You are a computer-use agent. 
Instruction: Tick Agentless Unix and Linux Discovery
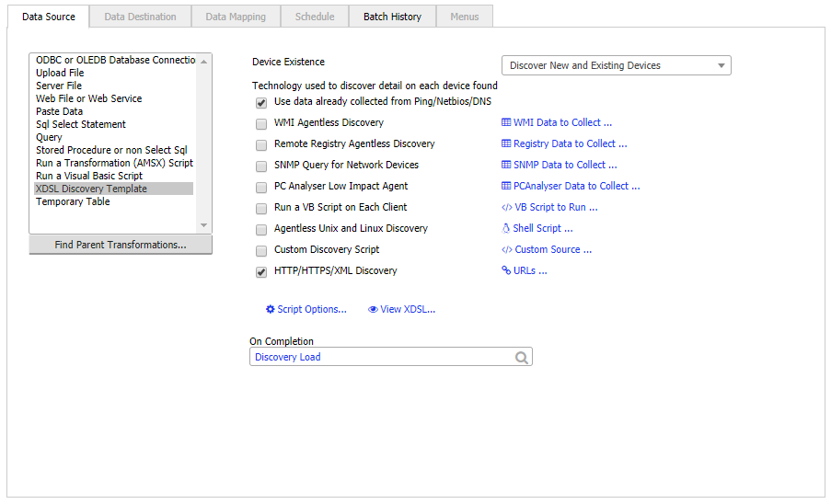[261, 230]
